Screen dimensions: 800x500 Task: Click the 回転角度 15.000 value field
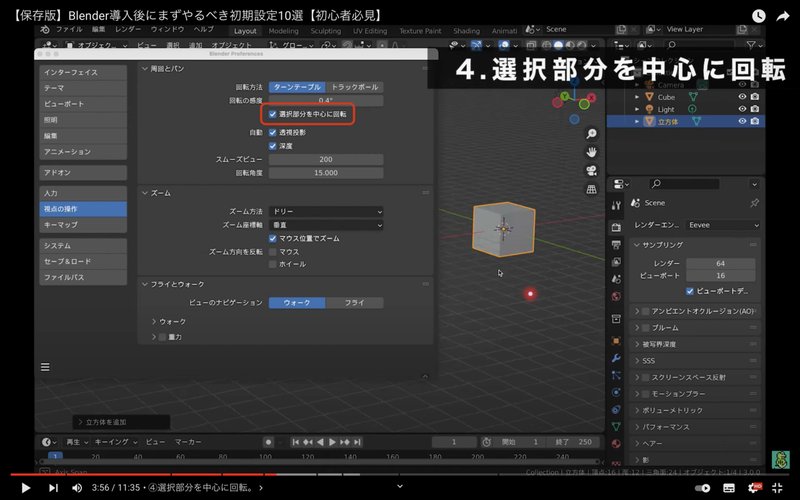(326, 173)
